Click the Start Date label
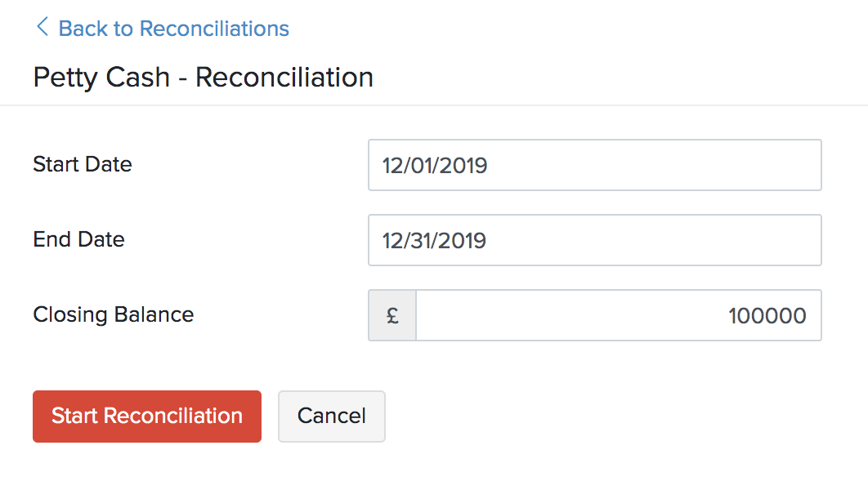This screenshot has width=868, height=490. pos(82,164)
